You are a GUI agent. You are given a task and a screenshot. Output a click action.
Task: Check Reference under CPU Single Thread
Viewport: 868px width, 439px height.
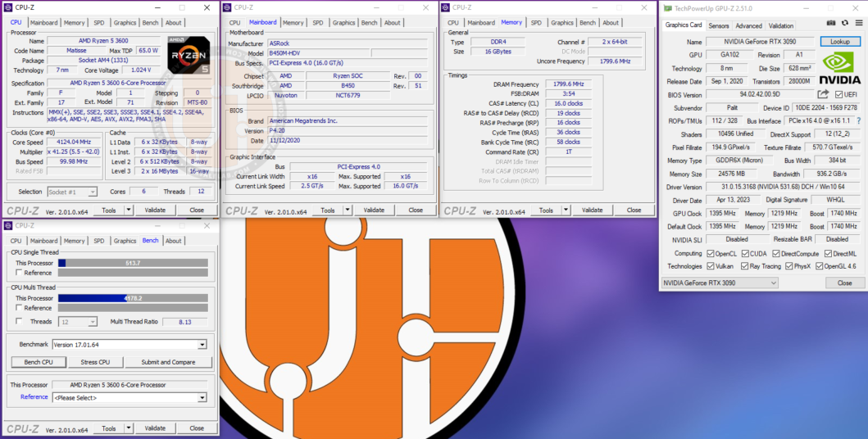(19, 273)
